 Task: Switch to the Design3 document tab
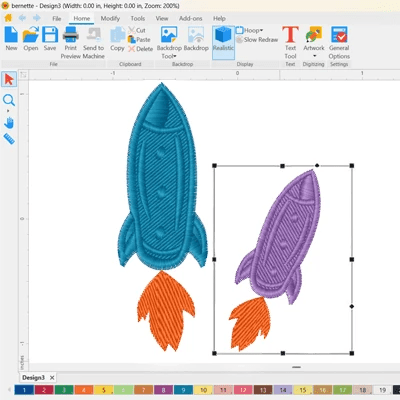[x=33, y=378]
